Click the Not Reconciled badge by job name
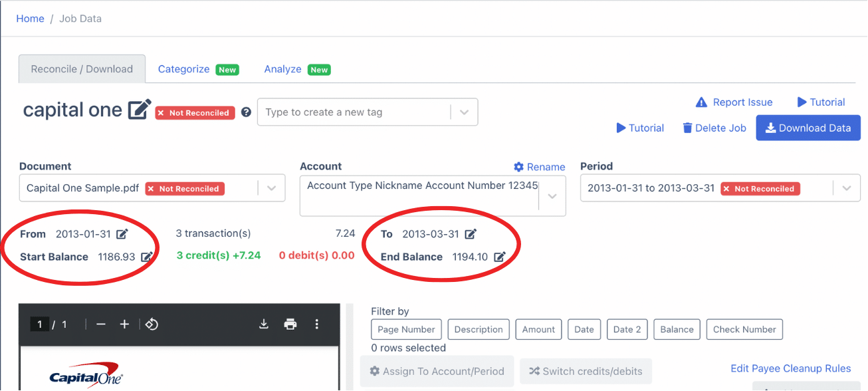The width and height of the screenshot is (868, 391). (195, 113)
